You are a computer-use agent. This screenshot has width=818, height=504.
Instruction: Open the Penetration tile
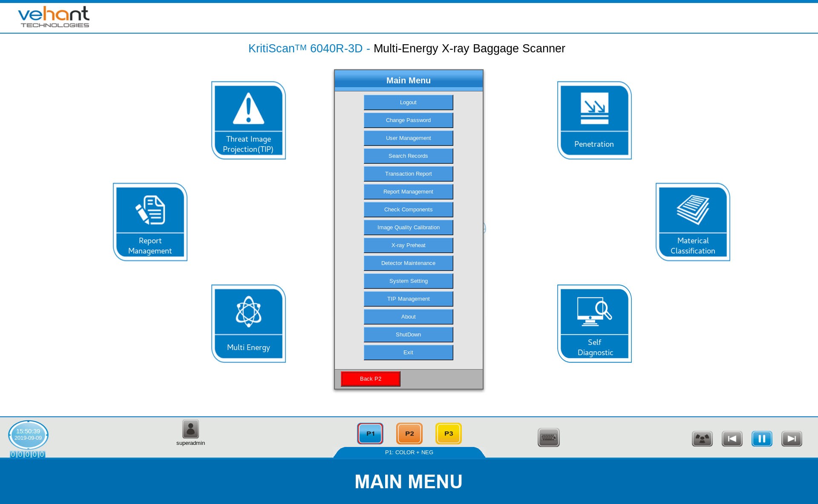(x=594, y=120)
